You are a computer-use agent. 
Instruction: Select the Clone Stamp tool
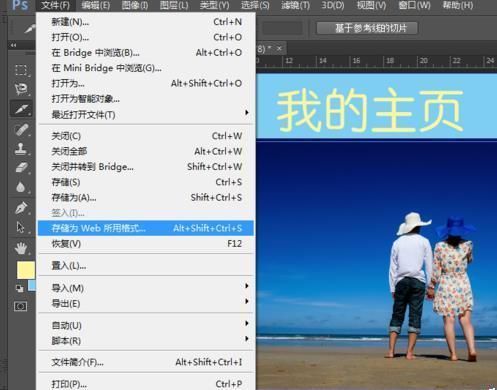tap(21, 148)
